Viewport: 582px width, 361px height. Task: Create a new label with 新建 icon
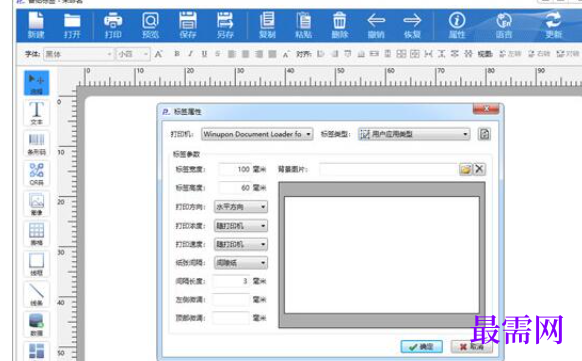click(36, 25)
